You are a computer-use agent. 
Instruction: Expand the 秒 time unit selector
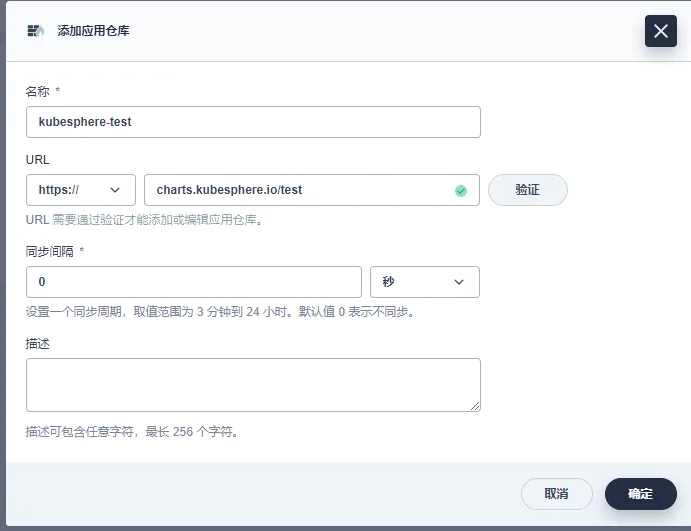[x=425, y=282]
